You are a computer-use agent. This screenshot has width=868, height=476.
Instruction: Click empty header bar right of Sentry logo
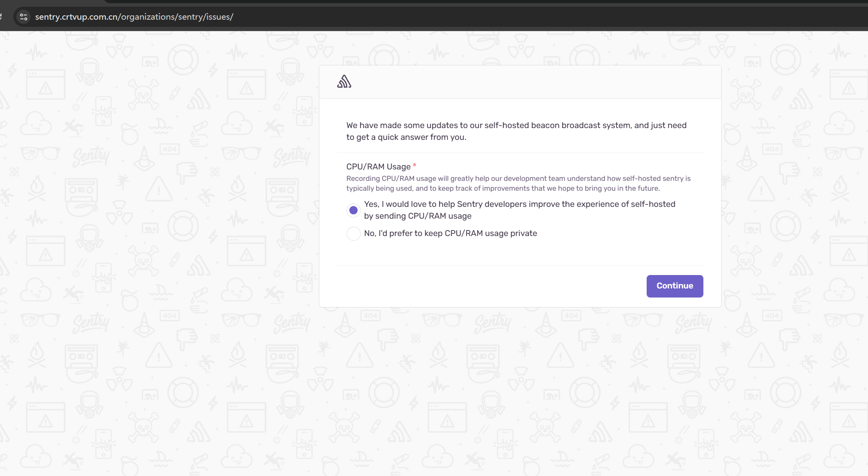[x=532, y=82]
